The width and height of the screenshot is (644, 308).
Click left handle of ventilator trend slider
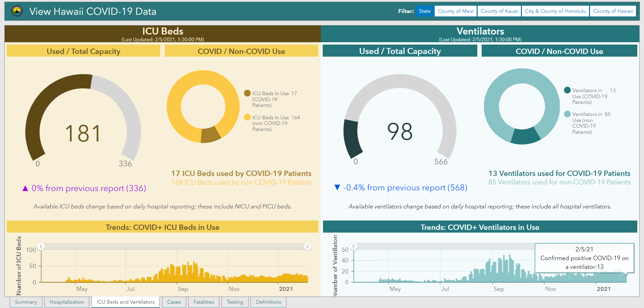[x=354, y=247]
